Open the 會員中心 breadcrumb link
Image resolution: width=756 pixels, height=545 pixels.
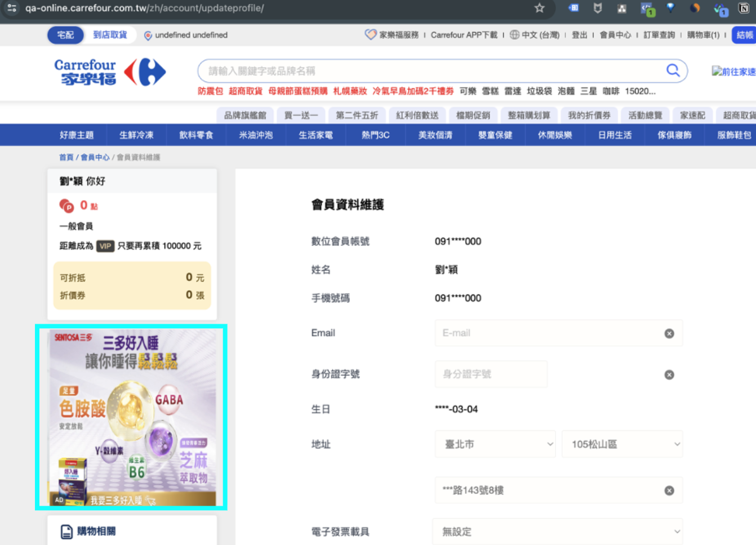tap(95, 157)
